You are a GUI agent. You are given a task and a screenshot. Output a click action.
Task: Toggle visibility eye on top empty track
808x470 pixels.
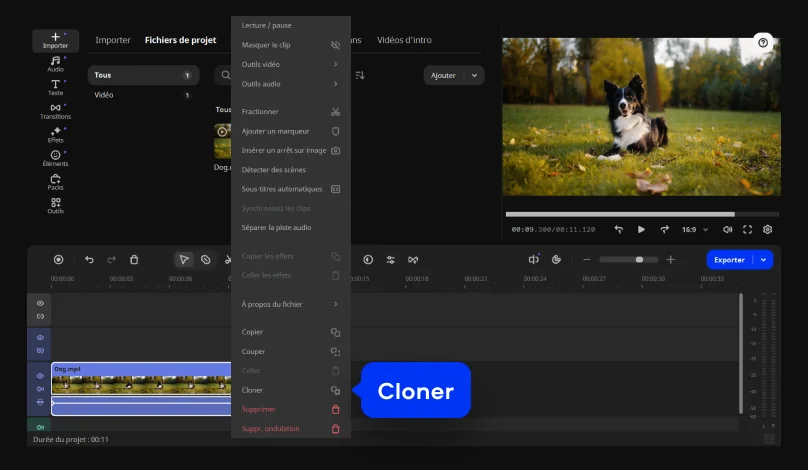click(40, 303)
